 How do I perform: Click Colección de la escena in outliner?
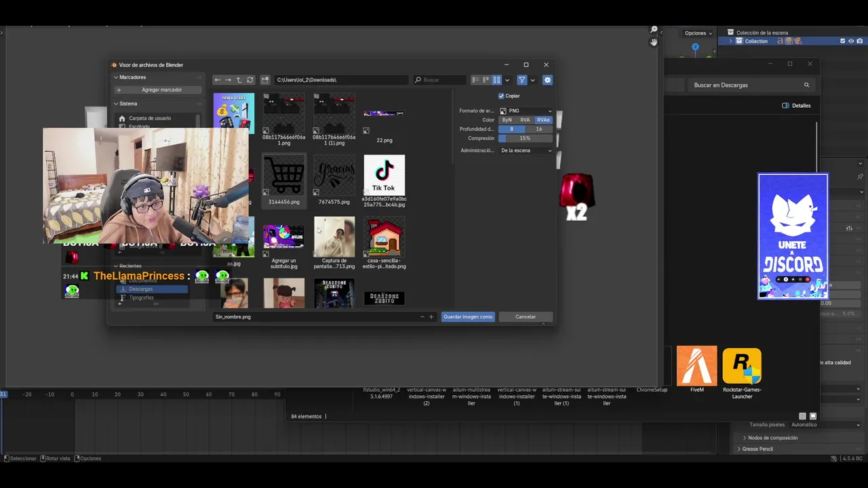click(762, 33)
